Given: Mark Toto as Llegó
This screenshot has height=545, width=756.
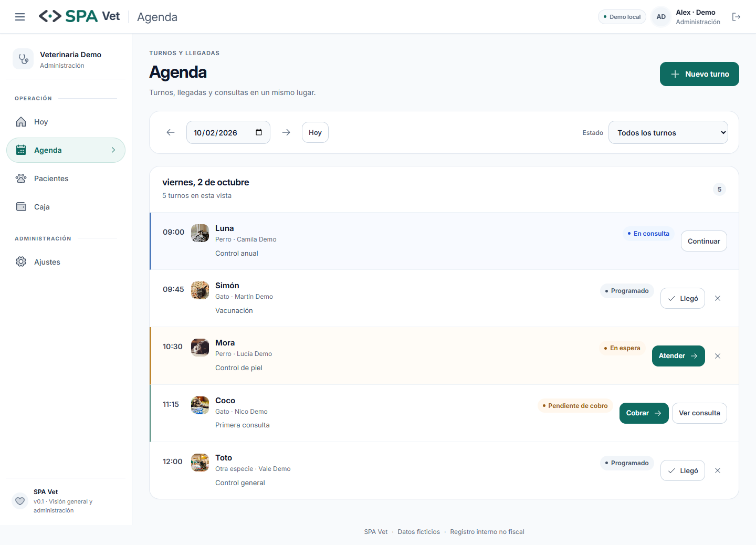Looking at the screenshot, I should (x=682, y=470).
